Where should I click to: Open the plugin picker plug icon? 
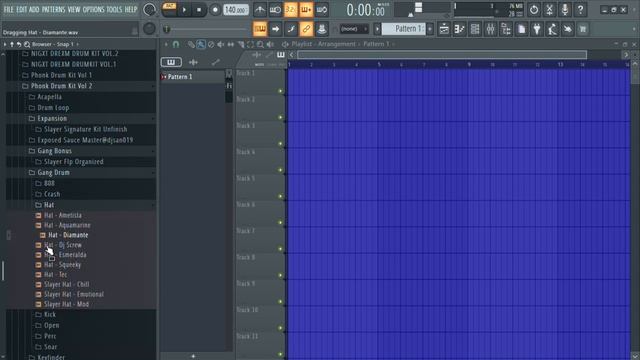point(537,29)
